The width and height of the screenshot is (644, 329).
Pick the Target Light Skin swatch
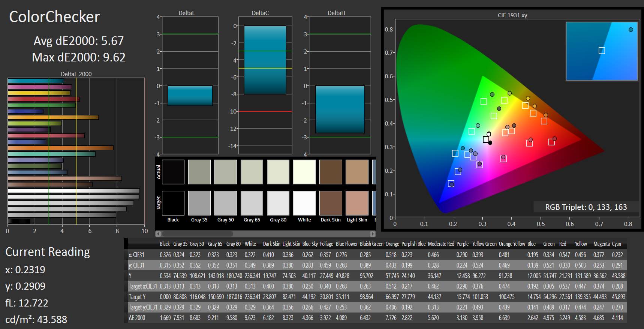(x=357, y=203)
